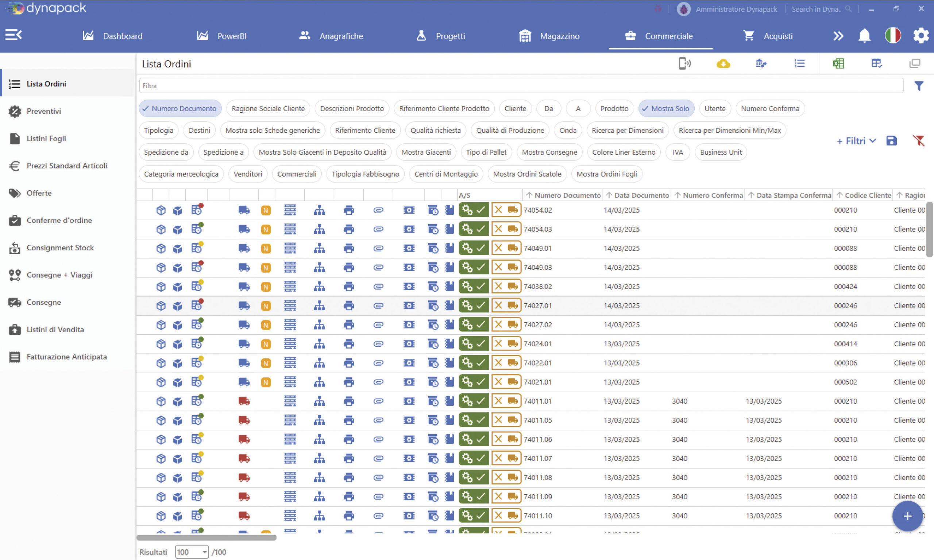This screenshot has width=934, height=560.
Task: Enable Mostra Ordini Fogli filter chip
Action: (607, 174)
